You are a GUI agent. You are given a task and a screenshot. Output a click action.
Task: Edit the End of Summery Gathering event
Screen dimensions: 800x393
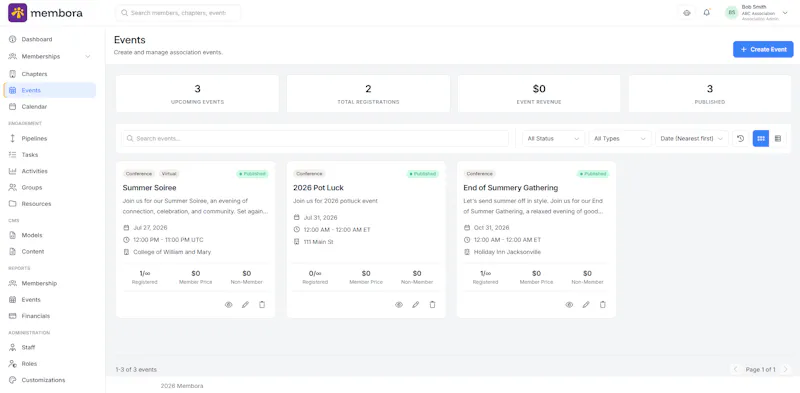coord(586,305)
